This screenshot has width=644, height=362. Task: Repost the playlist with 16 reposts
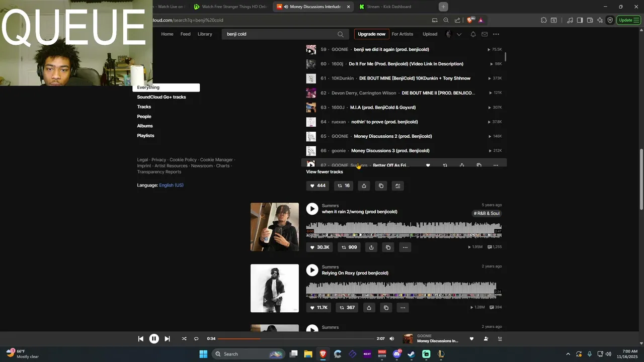(344, 186)
